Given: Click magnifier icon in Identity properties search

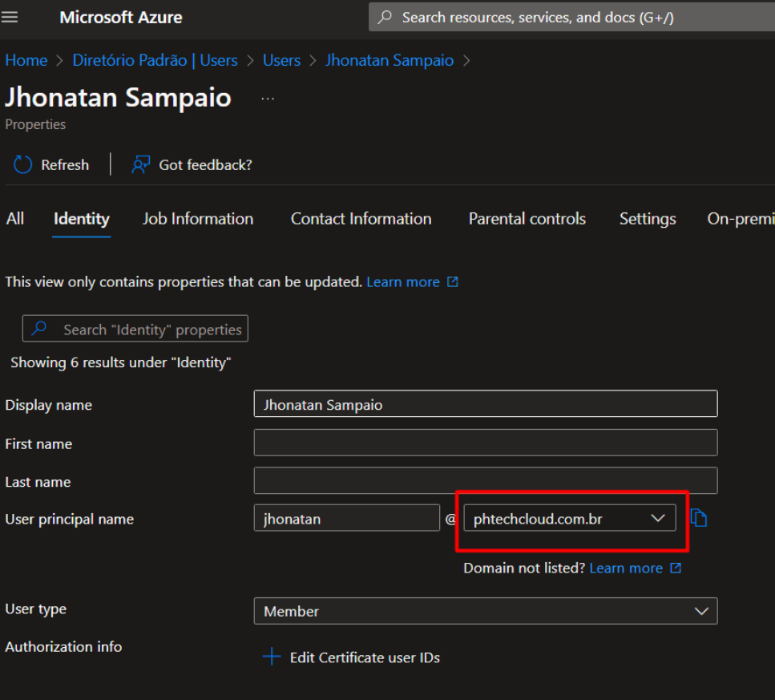Looking at the screenshot, I should [x=39, y=328].
